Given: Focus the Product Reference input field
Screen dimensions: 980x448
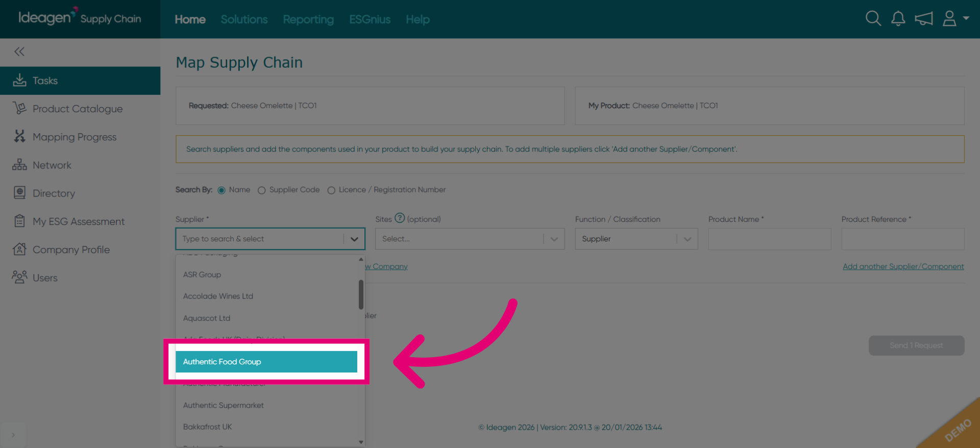Looking at the screenshot, I should tap(903, 239).
